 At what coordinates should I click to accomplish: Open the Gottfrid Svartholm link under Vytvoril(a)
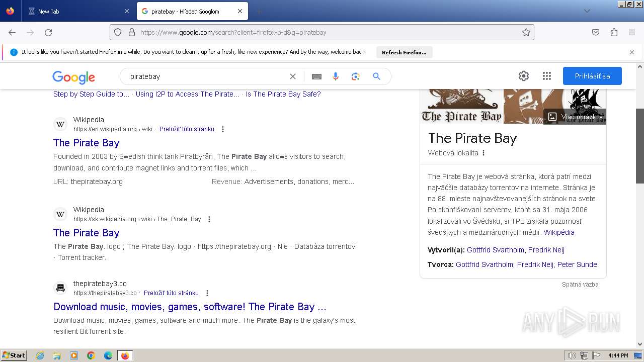click(x=496, y=250)
